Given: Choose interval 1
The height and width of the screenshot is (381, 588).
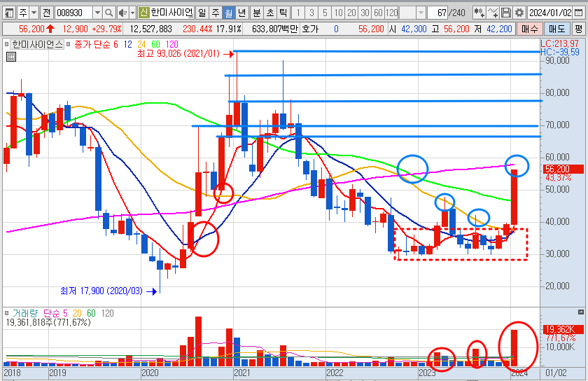Looking at the screenshot, I should pyautogui.click(x=298, y=13).
